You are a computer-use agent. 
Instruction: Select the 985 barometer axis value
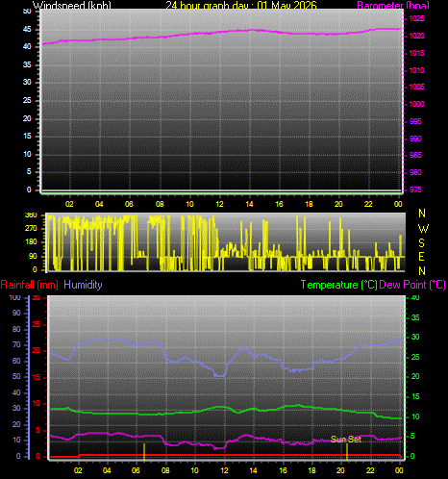coord(415,156)
